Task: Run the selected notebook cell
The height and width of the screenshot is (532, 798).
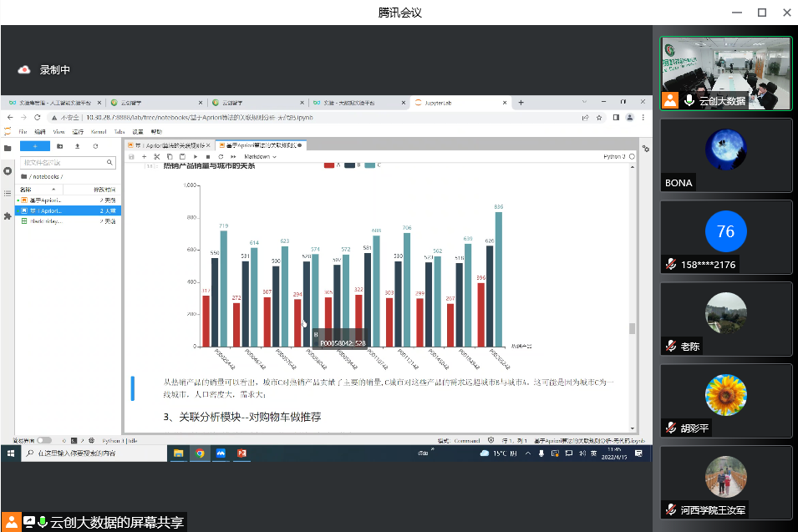Action: (196, 156)
